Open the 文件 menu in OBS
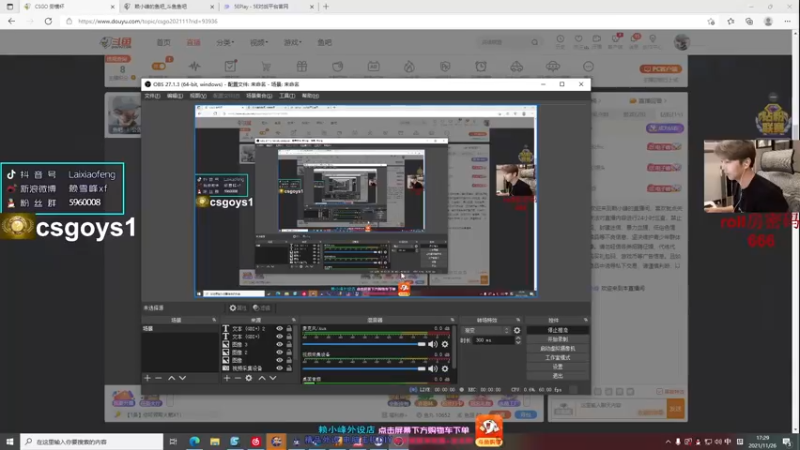Image resolution: width=800 pixels, height=450 pixels. [152, 96]
